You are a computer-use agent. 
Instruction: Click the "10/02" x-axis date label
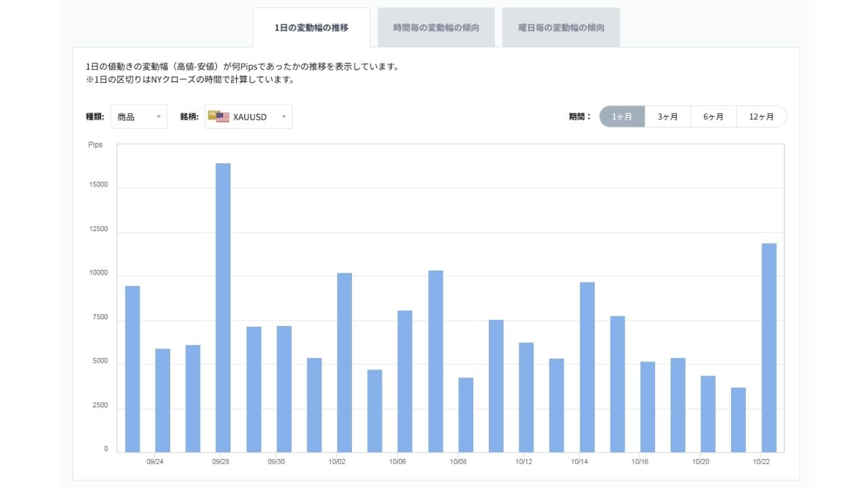pyautogui.click(x=336, y=462)
